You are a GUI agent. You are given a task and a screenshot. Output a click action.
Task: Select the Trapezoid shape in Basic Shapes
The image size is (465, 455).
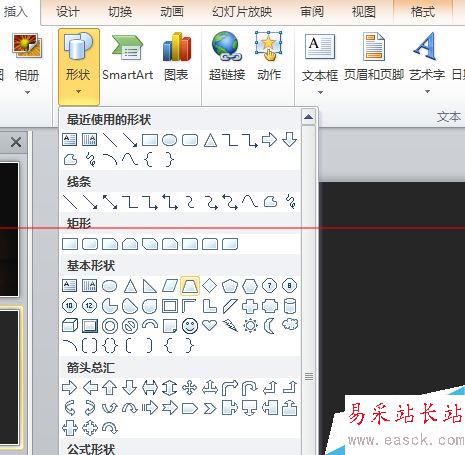point(190,286)
